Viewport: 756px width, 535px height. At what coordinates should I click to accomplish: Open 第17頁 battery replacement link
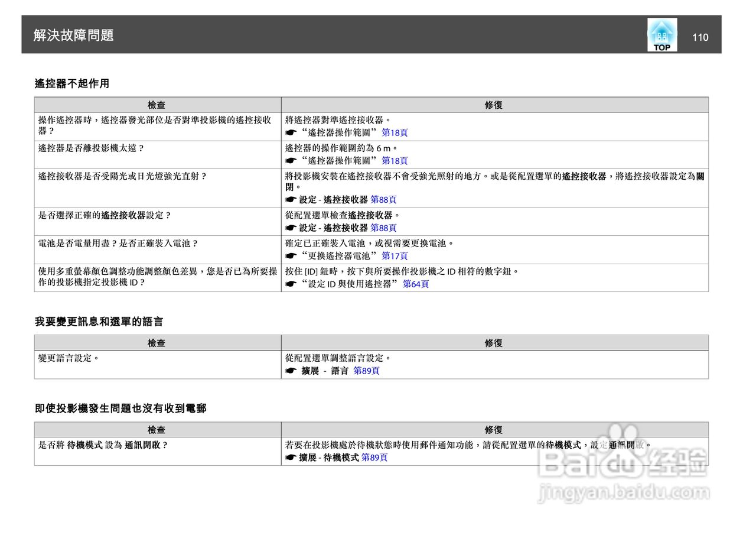[x=395, y=256]
